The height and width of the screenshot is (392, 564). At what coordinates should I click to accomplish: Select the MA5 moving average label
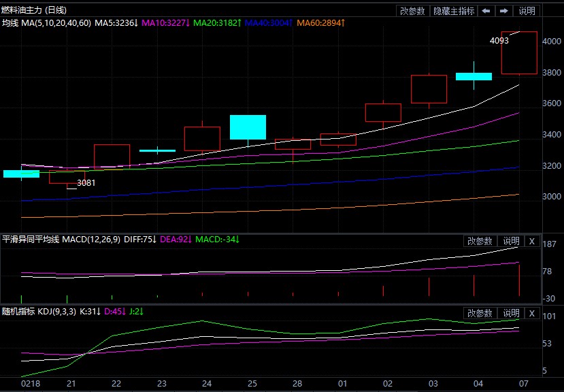click(116, 23)
